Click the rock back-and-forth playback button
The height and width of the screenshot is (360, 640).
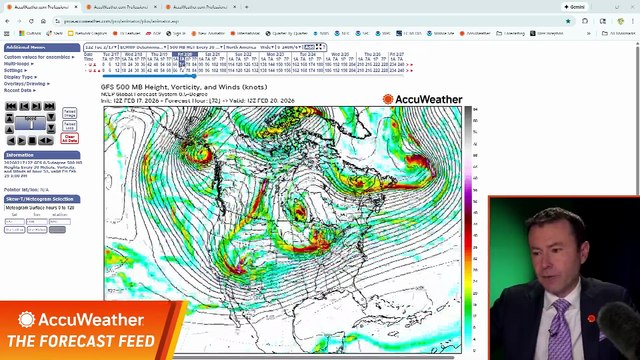tap(46, 141)
